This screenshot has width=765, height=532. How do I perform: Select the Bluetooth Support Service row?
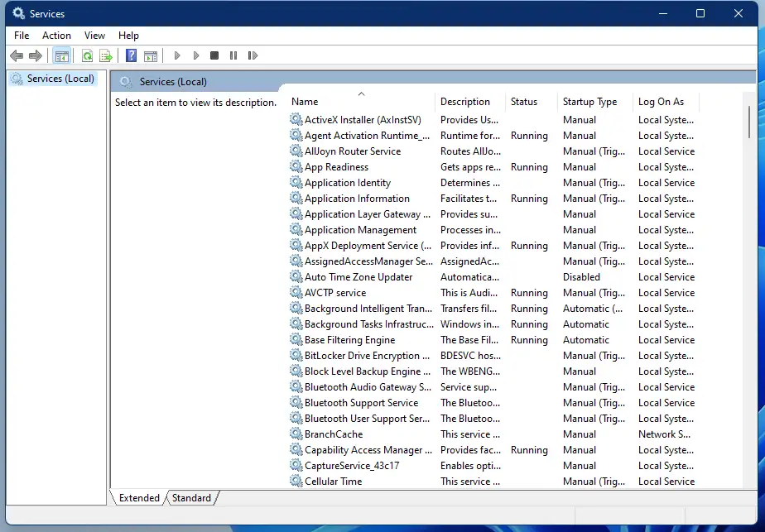pos(361,403)
